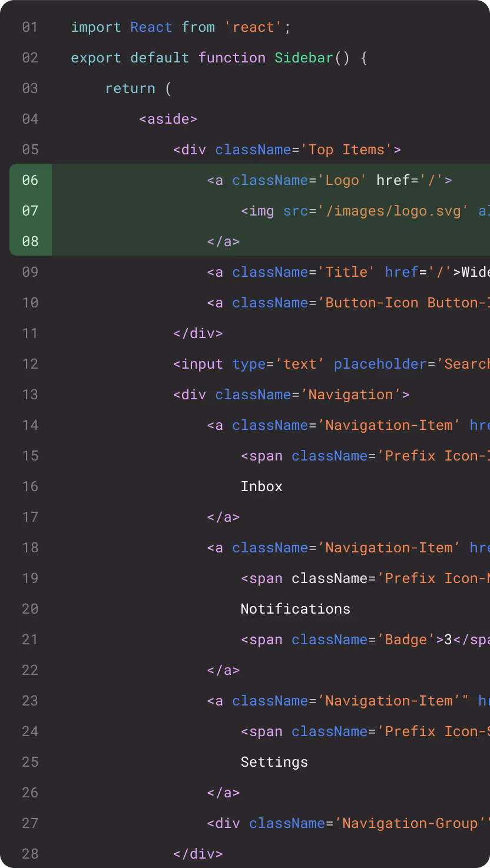
Task: Select the Inbox label text on line 16
Action: pos(261,486)
